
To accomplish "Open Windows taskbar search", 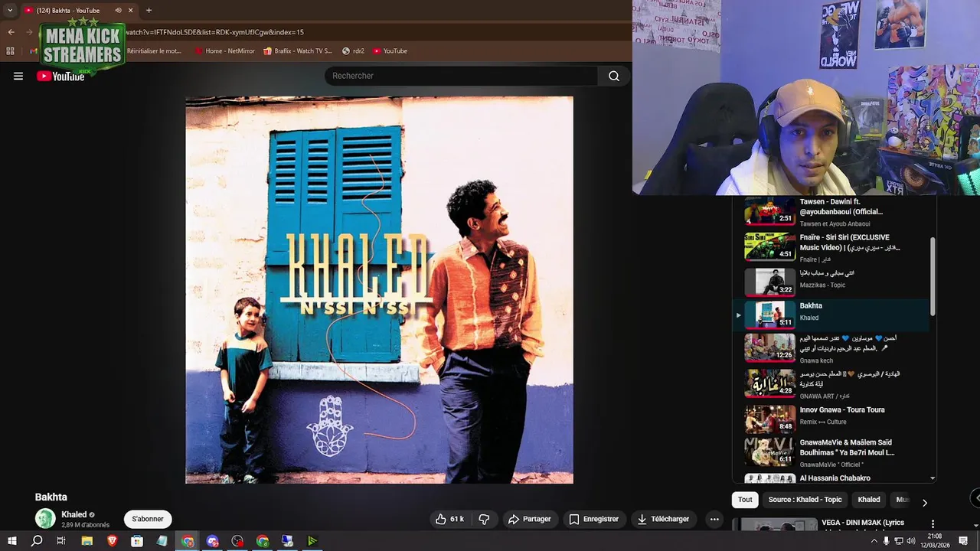I will pos(37,541).
